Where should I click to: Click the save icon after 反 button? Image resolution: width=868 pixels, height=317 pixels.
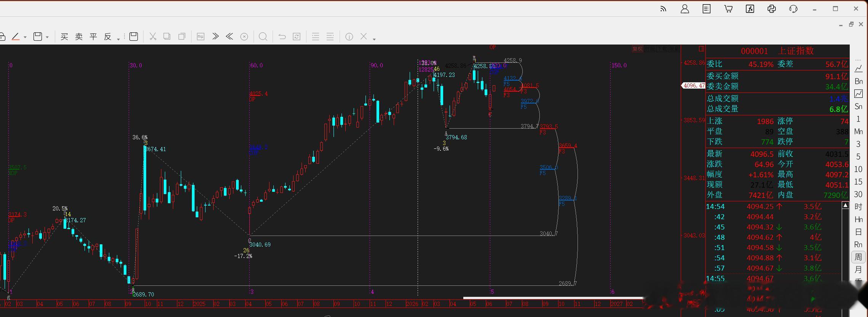tap(134, 37)
